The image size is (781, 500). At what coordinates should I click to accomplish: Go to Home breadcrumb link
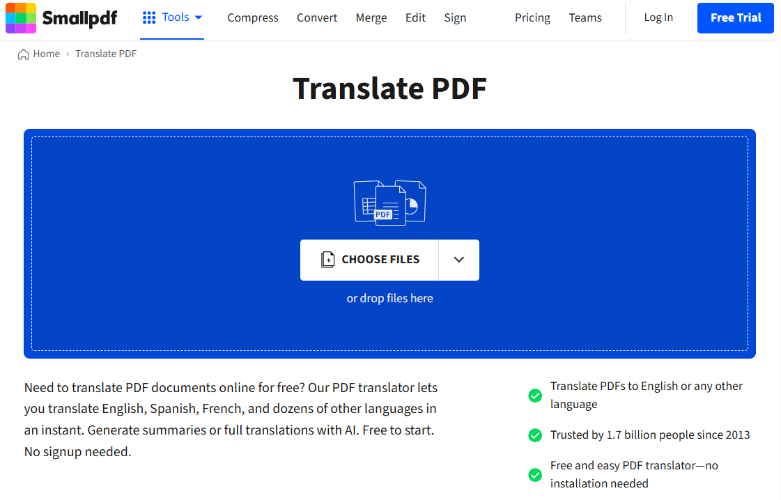[x=46, y=54]
